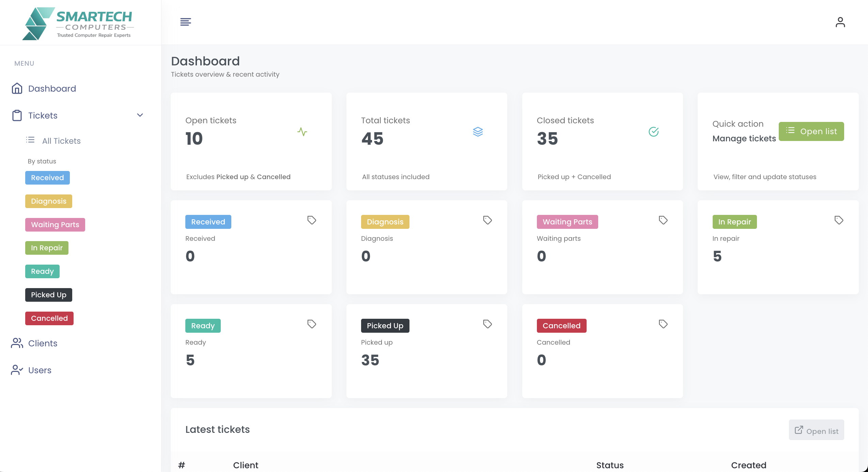Click the tag icon on the Received card

tap(311, 220)
